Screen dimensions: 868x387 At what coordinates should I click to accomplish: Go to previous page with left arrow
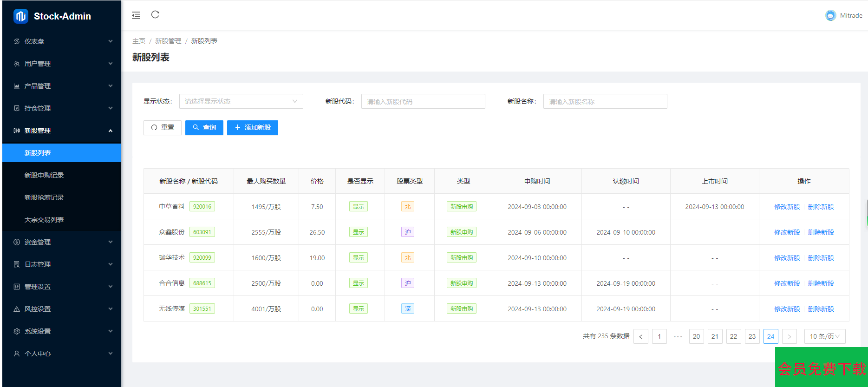coord(641,336)
